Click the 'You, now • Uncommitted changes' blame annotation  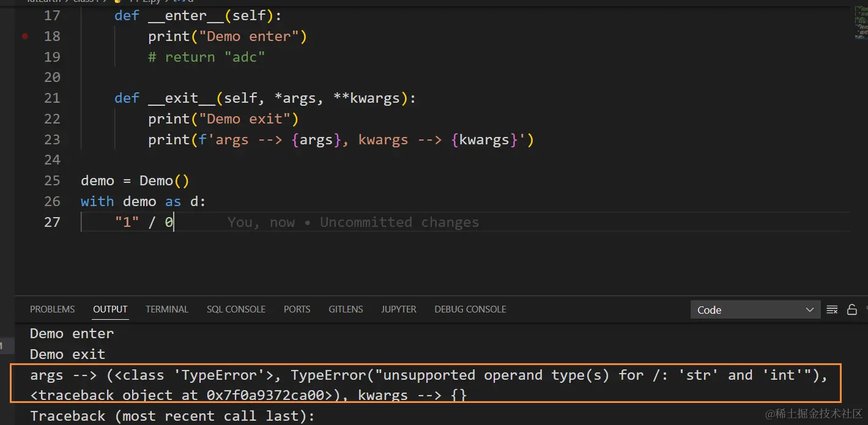click(x=353, y=222)
